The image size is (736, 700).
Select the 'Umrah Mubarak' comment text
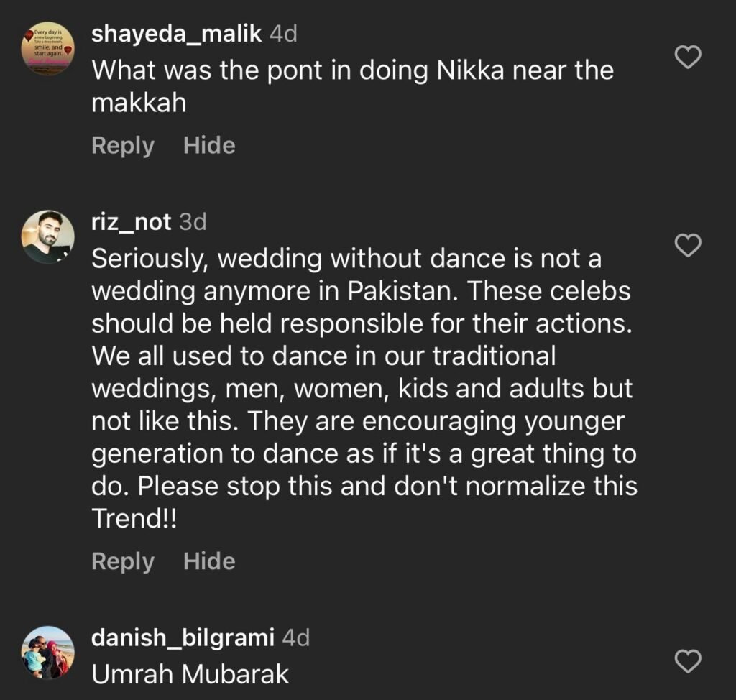click(x=190, y=674)
